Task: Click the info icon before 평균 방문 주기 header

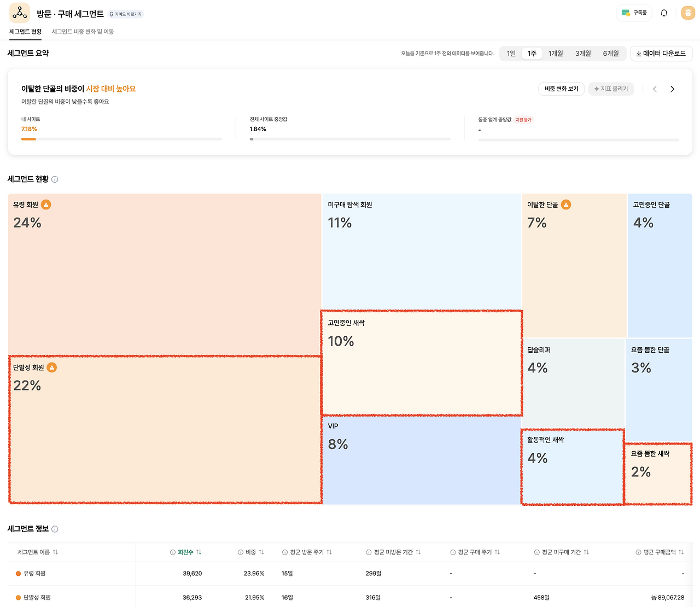Action: (x=285, y=552)
